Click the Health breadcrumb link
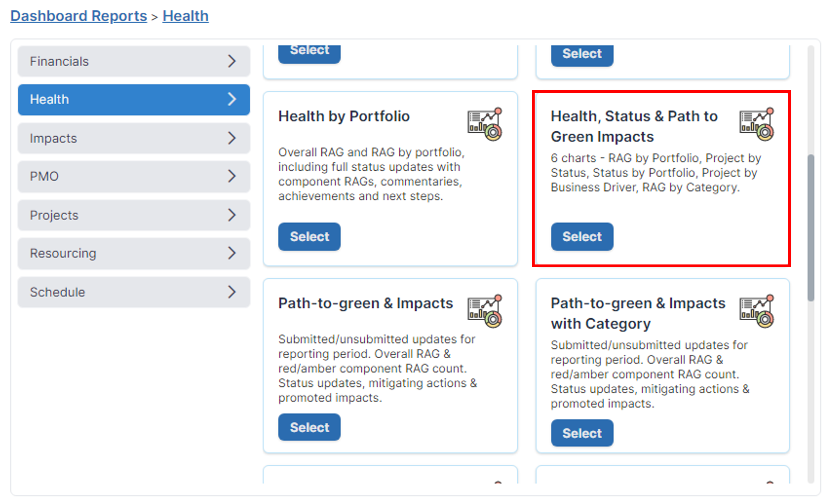Image resolution: width=829 pixels, height=504 pixels. [185, 16]
